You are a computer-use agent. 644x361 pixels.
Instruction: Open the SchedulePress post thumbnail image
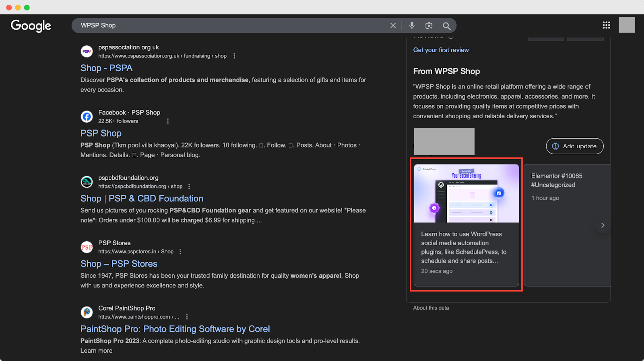[466, 193]
